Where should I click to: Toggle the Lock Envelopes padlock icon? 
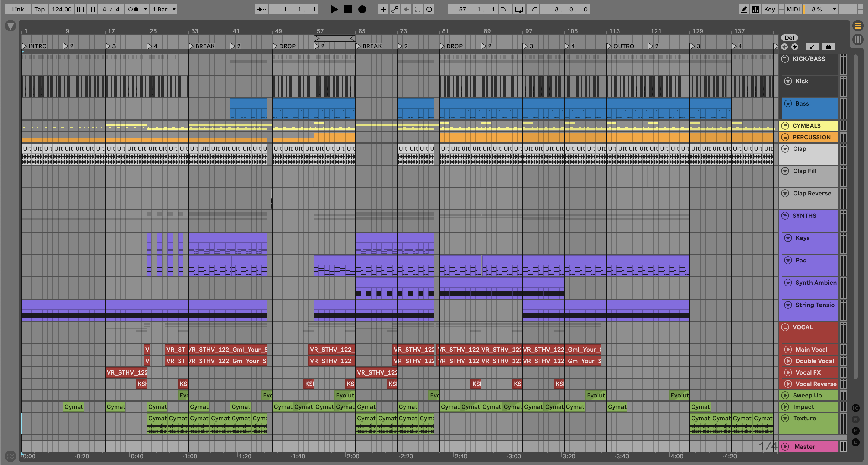pos(828,47)
